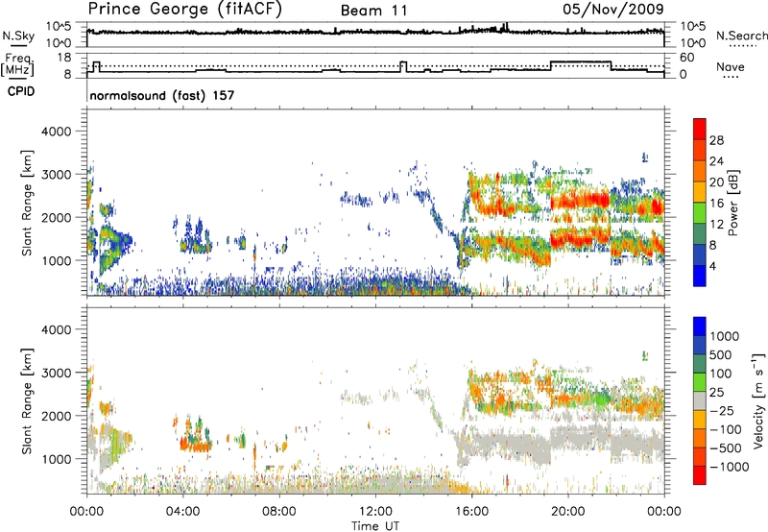768x532 pixels.
Task: Click the Freq. [MHz] axis label
Action: (x=17, y=65)
